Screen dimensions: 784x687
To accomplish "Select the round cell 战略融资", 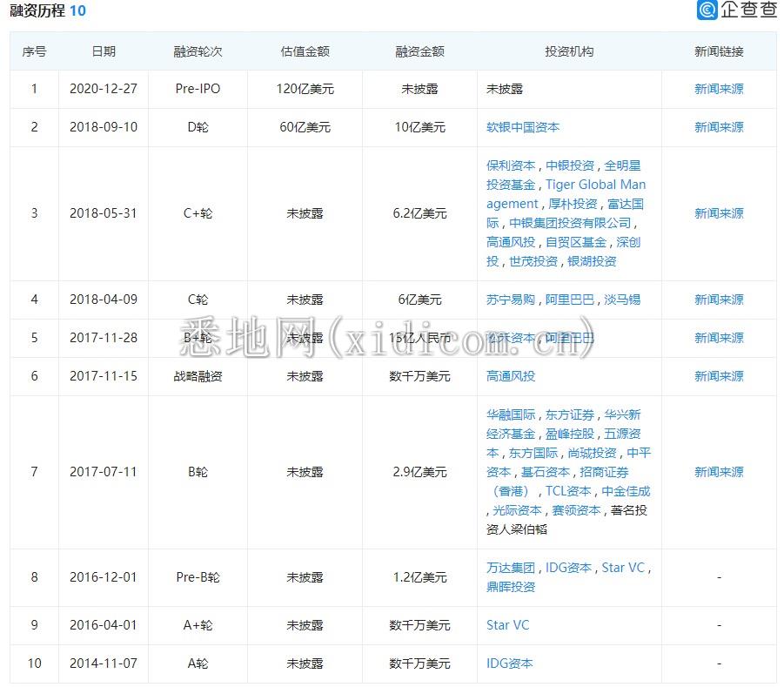I will [x=198, y=376].
